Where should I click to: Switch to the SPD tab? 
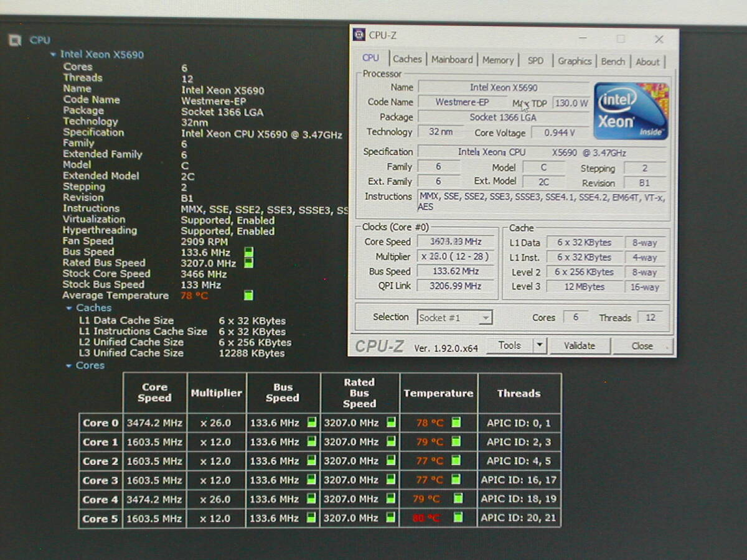(x=535, y=61)
